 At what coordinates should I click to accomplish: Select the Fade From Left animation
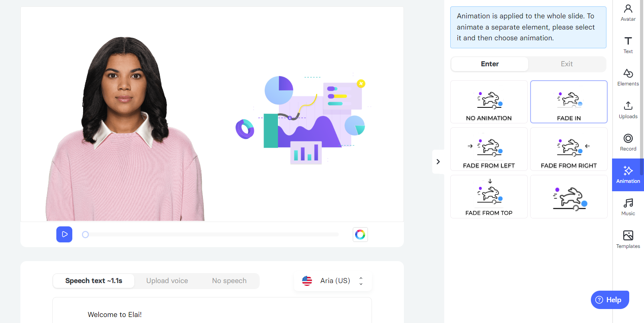coord(489,149)
